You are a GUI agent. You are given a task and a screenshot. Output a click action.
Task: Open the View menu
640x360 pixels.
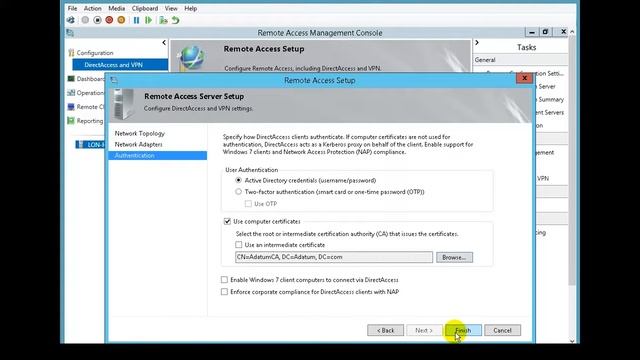(x=171, y=8)
